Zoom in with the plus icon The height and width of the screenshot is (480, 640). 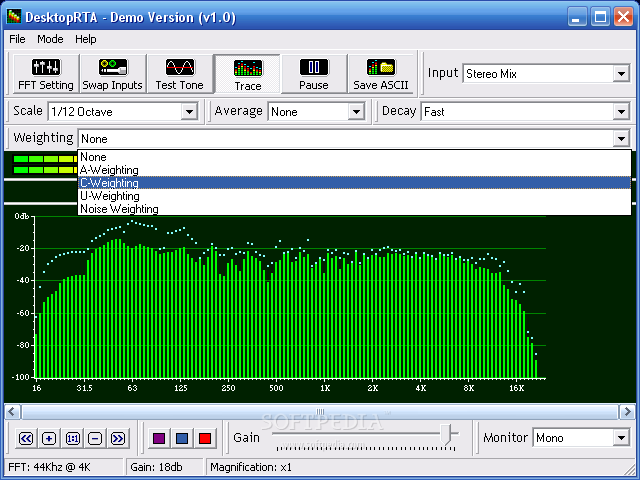coord(49,439)
